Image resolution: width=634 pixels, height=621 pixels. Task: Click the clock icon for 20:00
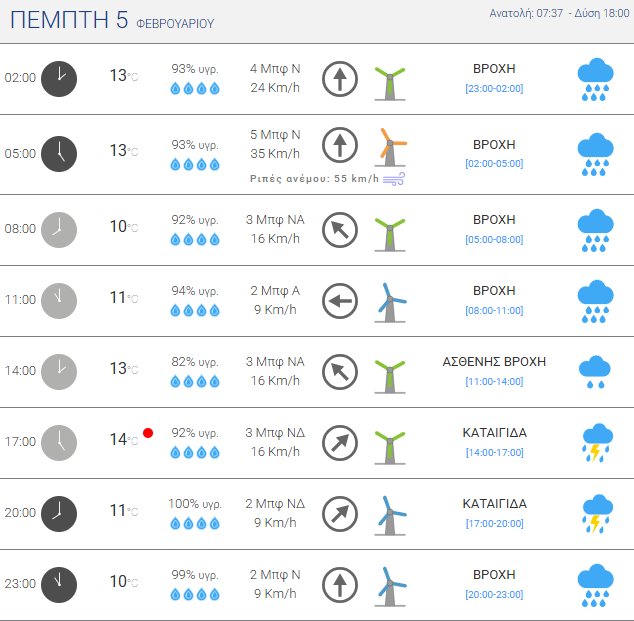point(59,513)
